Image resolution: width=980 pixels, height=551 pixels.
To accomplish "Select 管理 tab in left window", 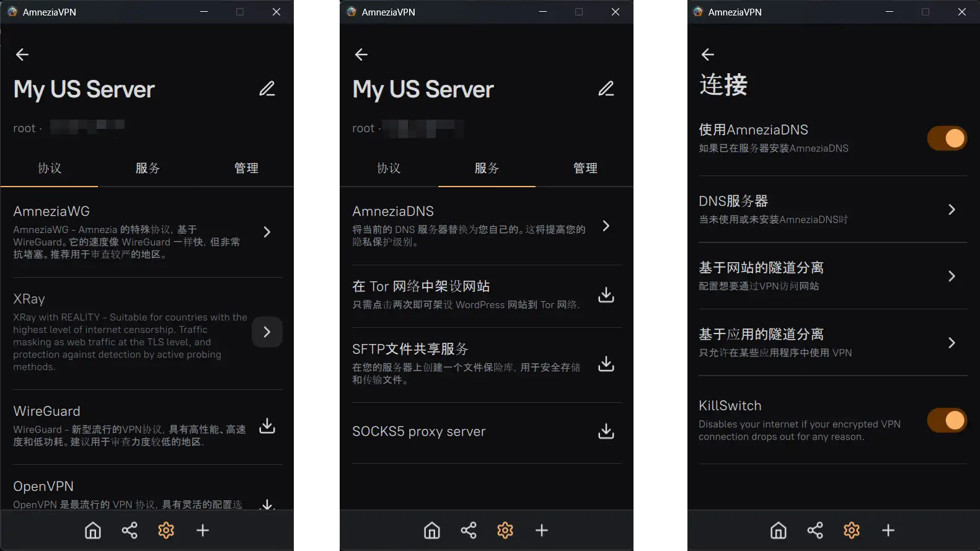I will (x=246, y=168).
